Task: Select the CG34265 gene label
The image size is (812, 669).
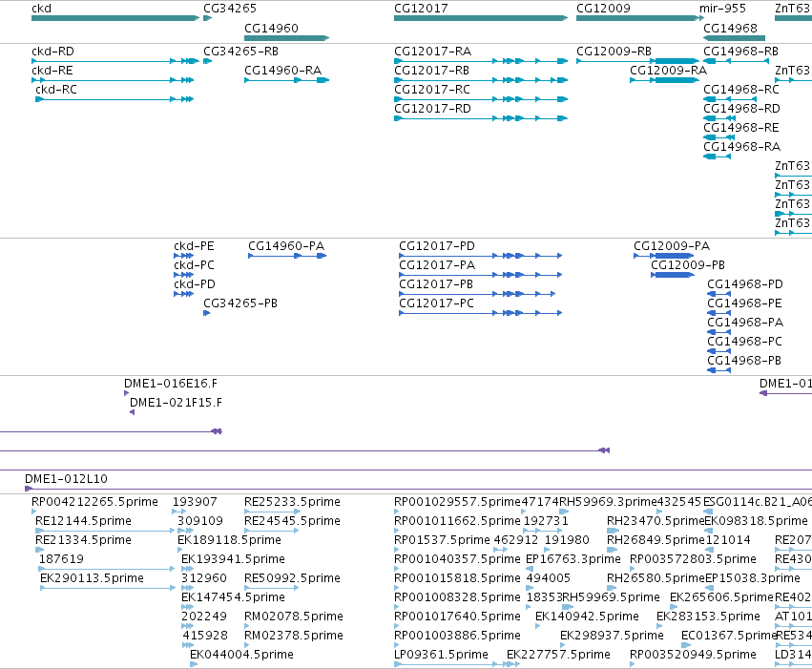Action: tap(229, 9)
